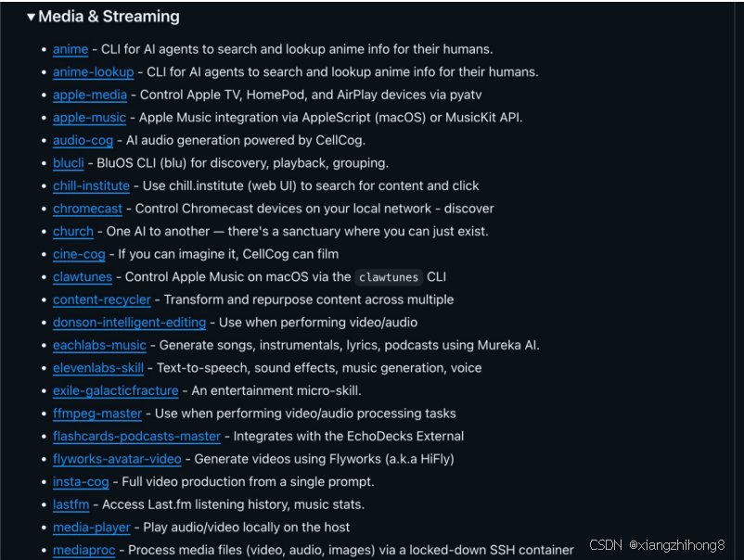This screenshot has width=744, height=560.
Task: Open the anime link
Action: [x=71, y=49]
